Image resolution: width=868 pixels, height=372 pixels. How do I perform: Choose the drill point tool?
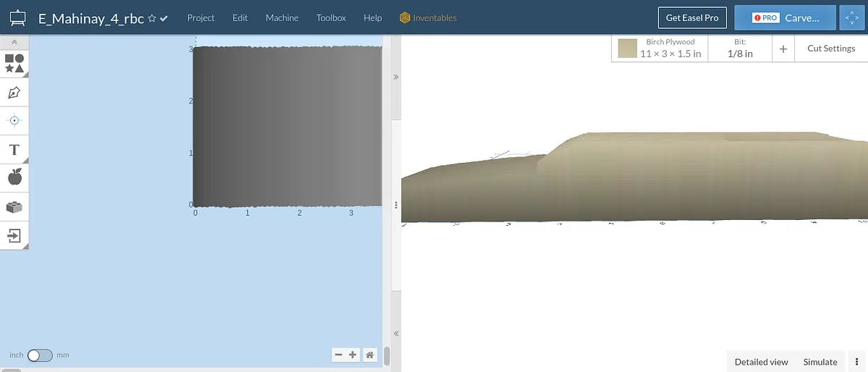point(14,120)
